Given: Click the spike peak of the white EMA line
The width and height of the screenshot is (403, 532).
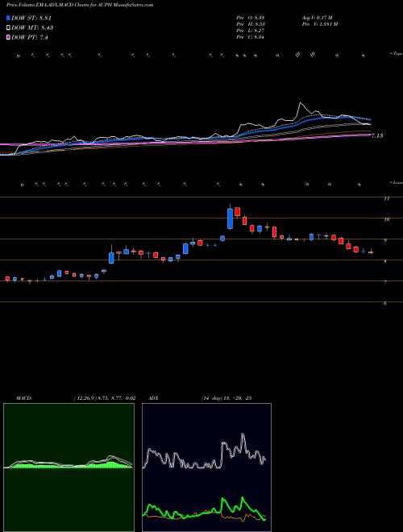Looking at the screenshot, I should [300, 103].
